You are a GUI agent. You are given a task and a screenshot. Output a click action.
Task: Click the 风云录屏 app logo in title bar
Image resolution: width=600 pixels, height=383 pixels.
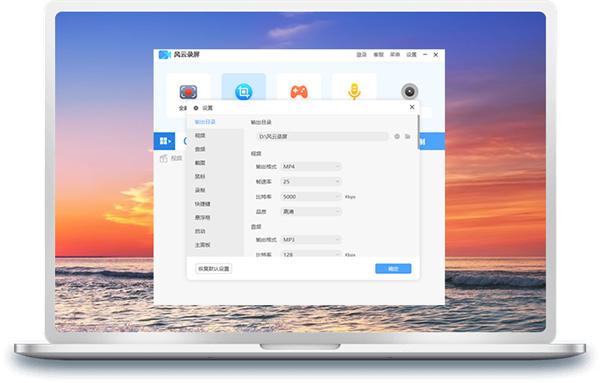[165, 55]
